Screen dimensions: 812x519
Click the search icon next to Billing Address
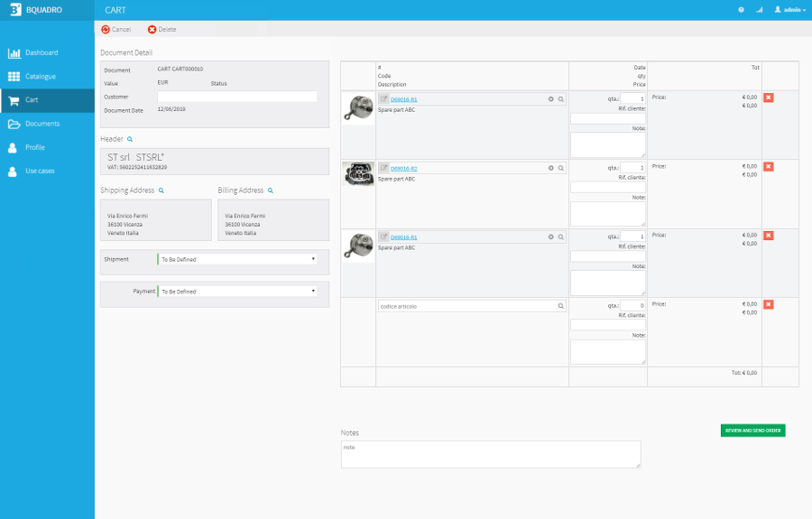click(x=271, y=190)
